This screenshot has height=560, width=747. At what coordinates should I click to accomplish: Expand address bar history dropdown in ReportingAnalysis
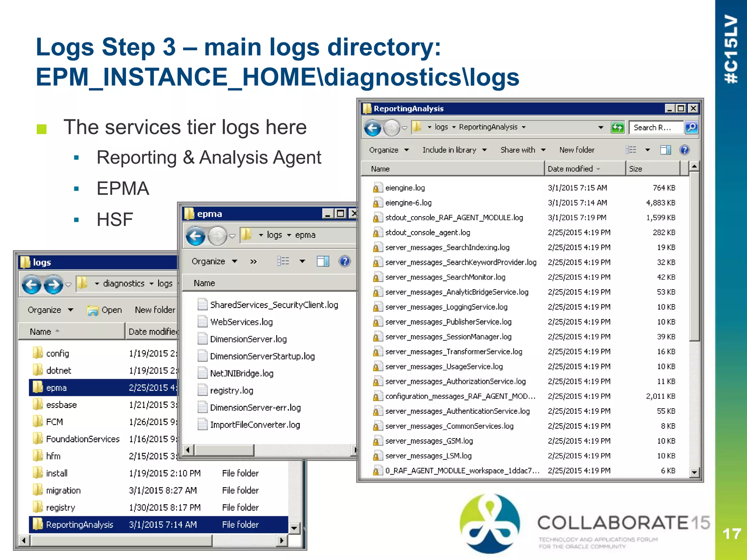[x=601, y=127]
